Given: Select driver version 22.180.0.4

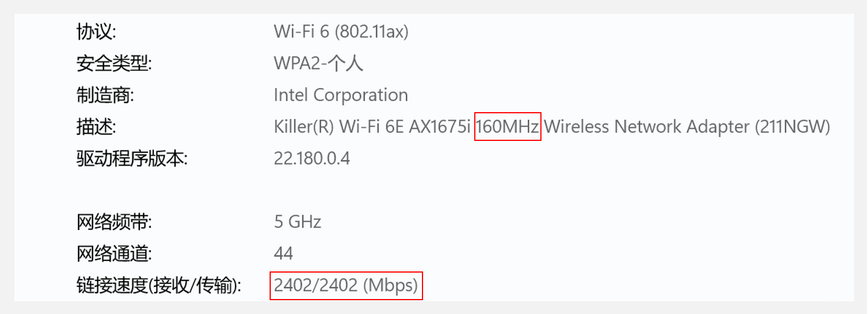Looking at the screenshot, I should coord(312,158).
